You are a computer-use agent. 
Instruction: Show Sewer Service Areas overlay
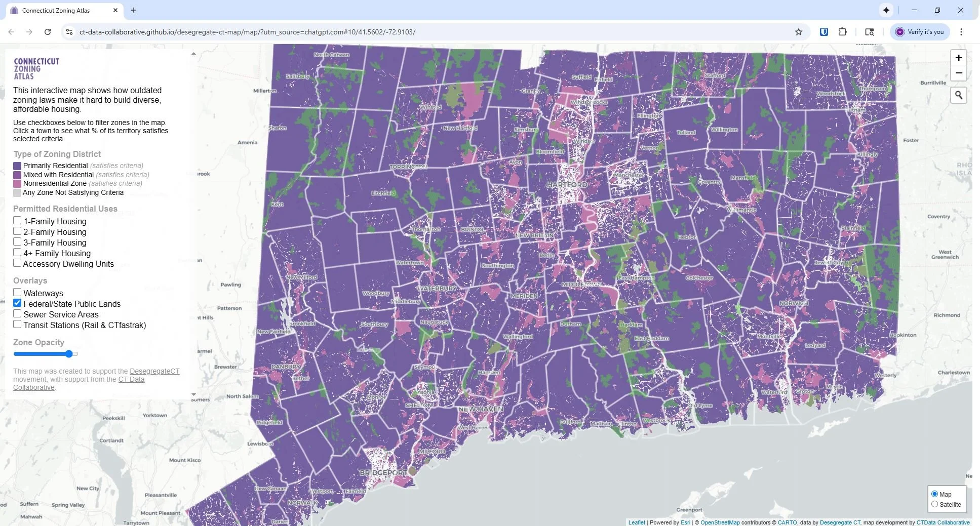pyautogui.click(x=17, y=314)
